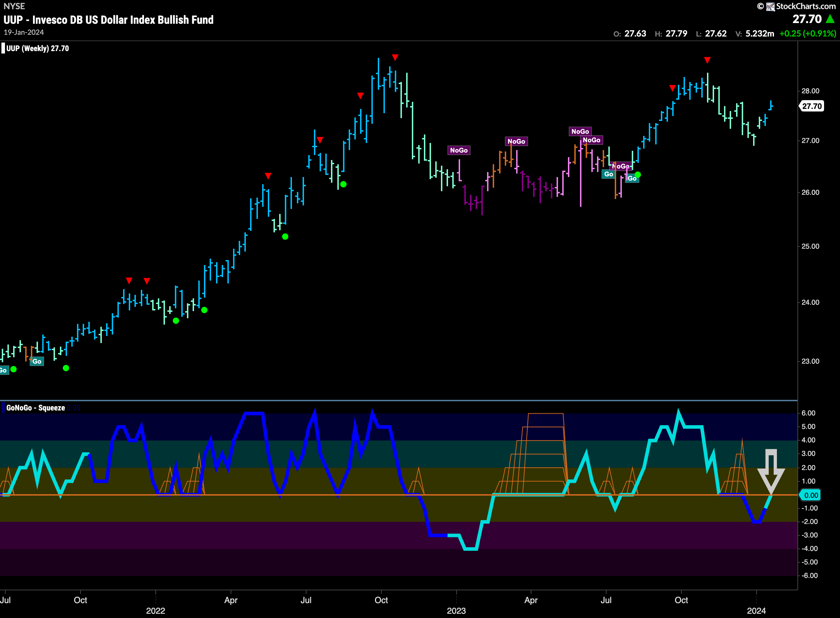Click the NYSE exchange label
Screen dimensions: 840x618
point(14,6)
